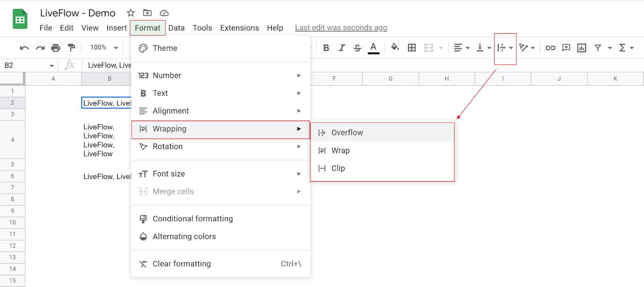Choose Wrap wrapping option

(382, 151)
